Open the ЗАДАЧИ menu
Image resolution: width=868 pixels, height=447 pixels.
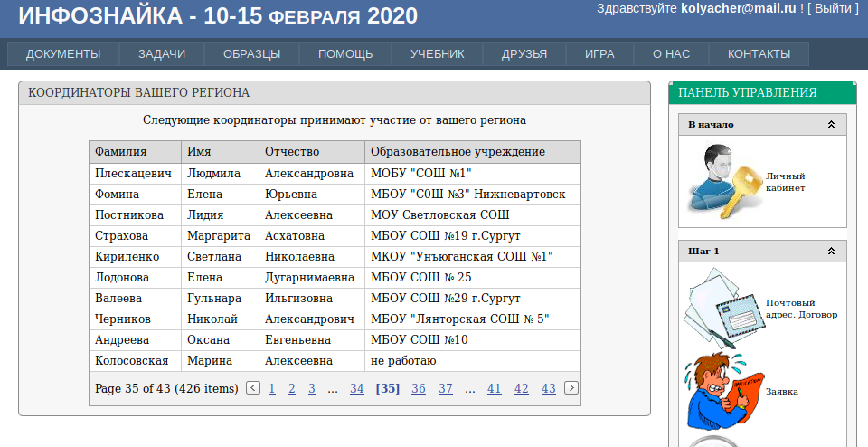click(x=162, y=53)
